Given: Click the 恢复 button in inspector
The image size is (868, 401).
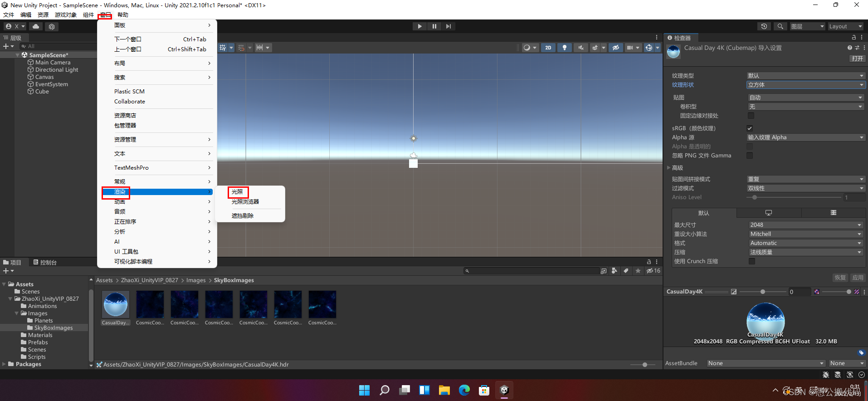Looking at the screenshot, I should (840, 278).
